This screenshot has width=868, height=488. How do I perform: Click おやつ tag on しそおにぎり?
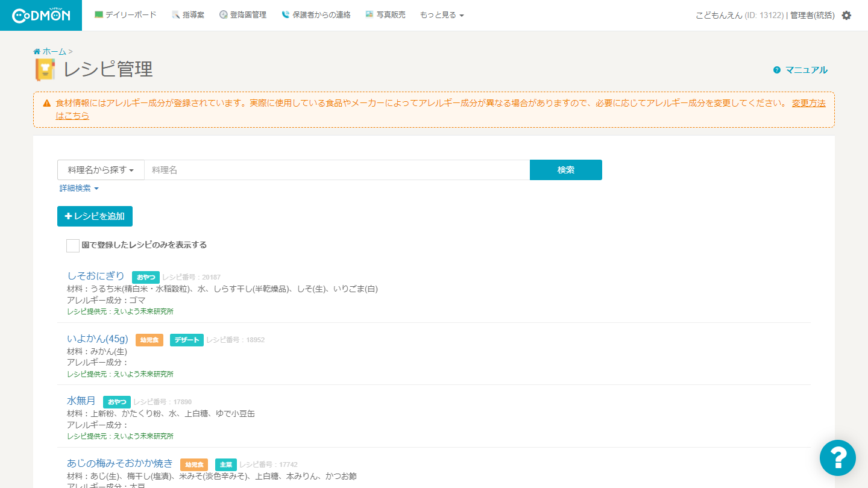click(146, 277)
